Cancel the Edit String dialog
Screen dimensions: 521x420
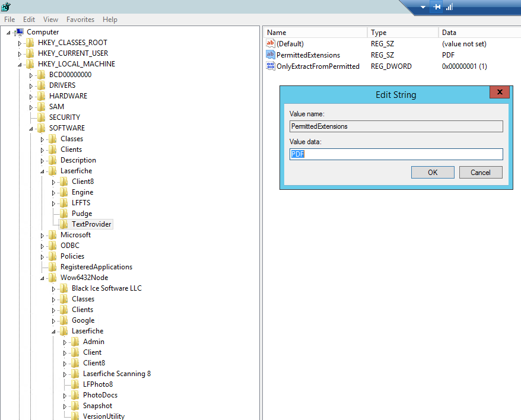pyautogui.click(x=481, y=172)
